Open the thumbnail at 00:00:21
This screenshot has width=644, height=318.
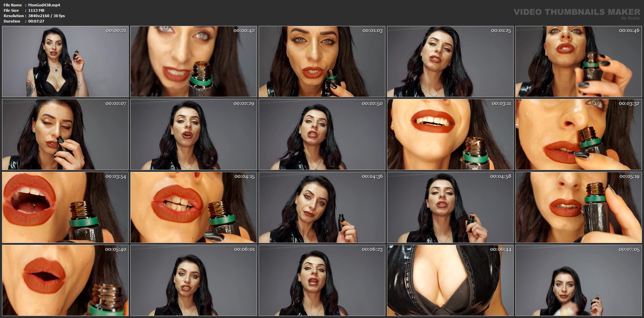tap(66, 62)
